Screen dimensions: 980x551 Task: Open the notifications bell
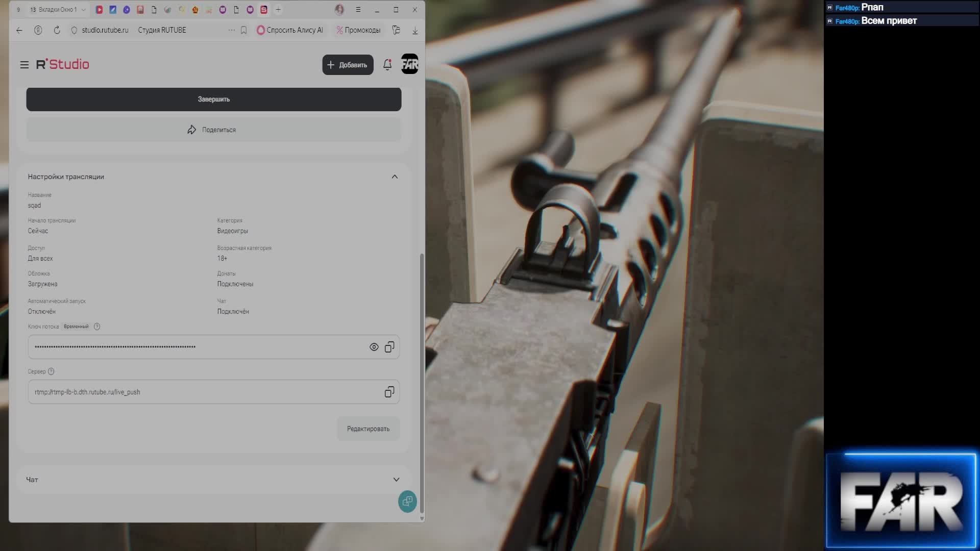pos(387,65)
